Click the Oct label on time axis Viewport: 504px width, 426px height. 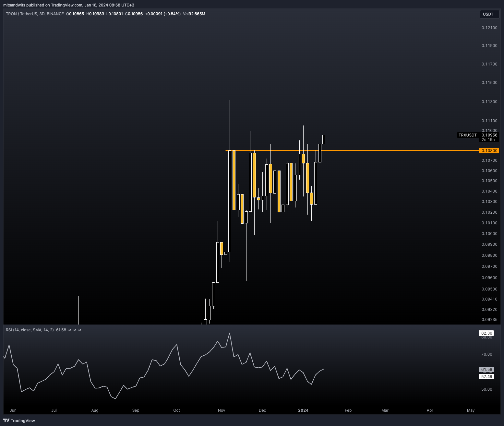tap(177, 410)
